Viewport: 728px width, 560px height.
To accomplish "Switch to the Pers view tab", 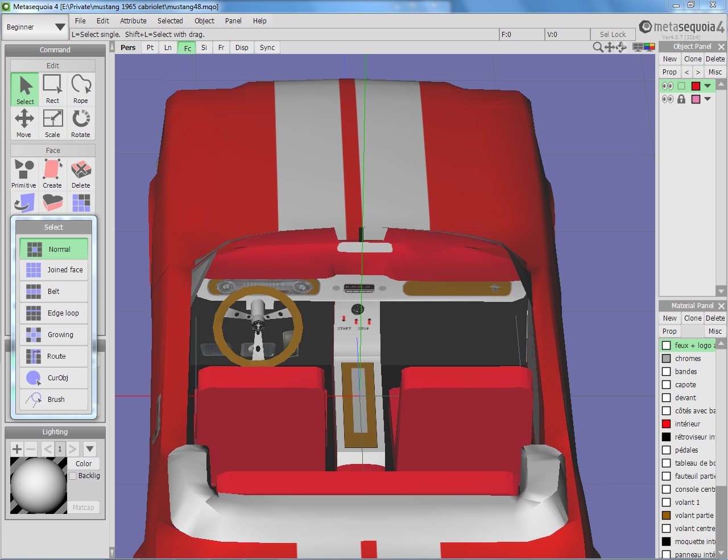I will coord(128,48).
